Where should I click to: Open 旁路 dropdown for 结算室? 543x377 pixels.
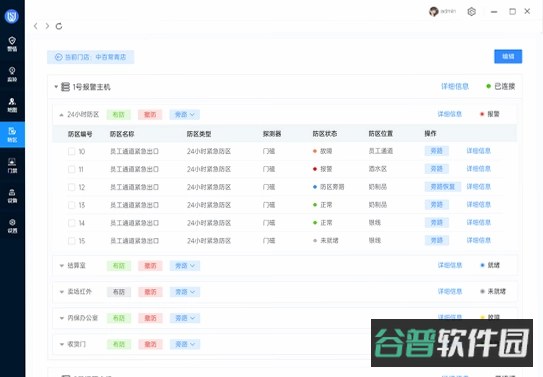pyautogui.click(x=185, y=266)
